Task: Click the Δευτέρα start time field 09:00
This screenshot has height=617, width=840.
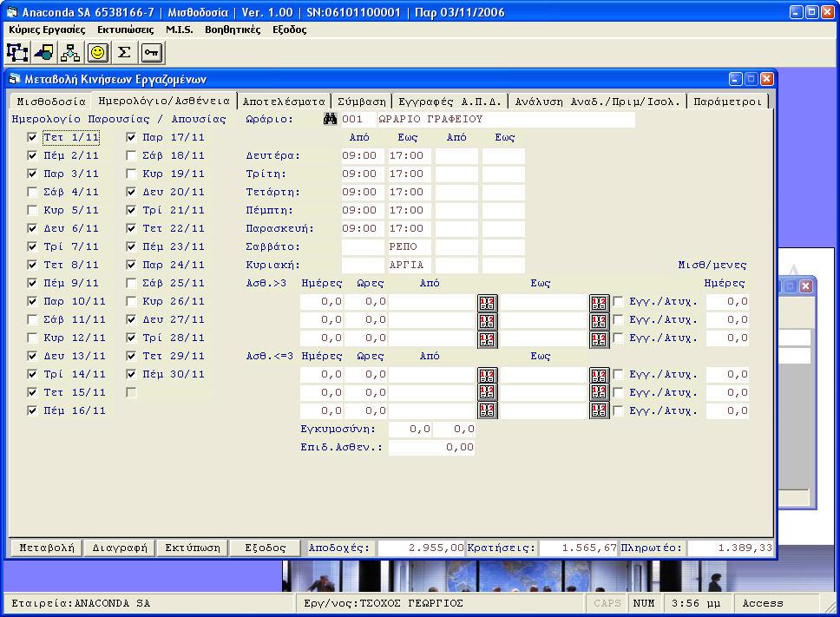Action: (363, 156)
